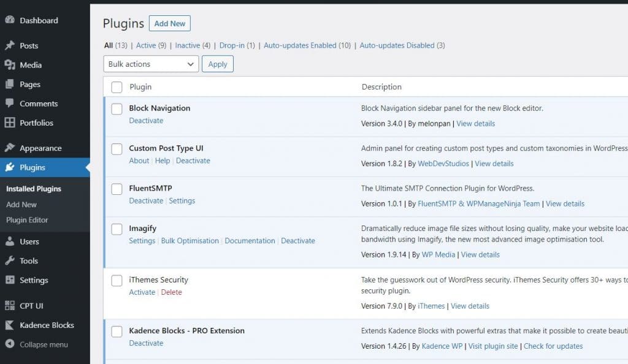The width and height of the screenshot is (628, 364).
Task: Open FluentSMTP Settings link
Action: point(182,200)
